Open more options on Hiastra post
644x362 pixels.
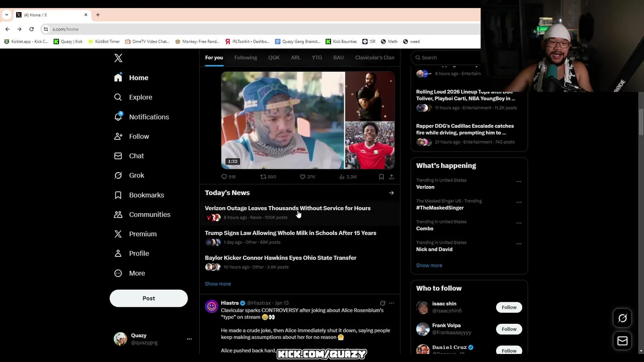(x=391, y=303)
